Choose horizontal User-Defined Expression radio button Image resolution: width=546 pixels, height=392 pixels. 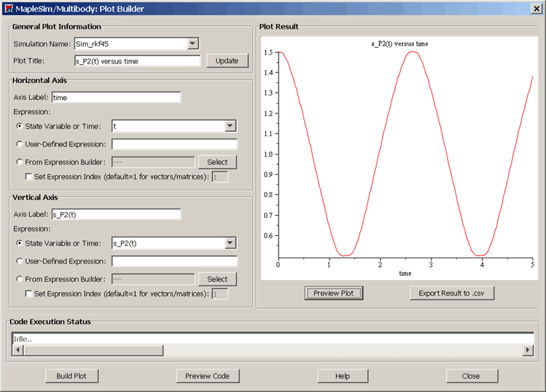click(19, 144)
